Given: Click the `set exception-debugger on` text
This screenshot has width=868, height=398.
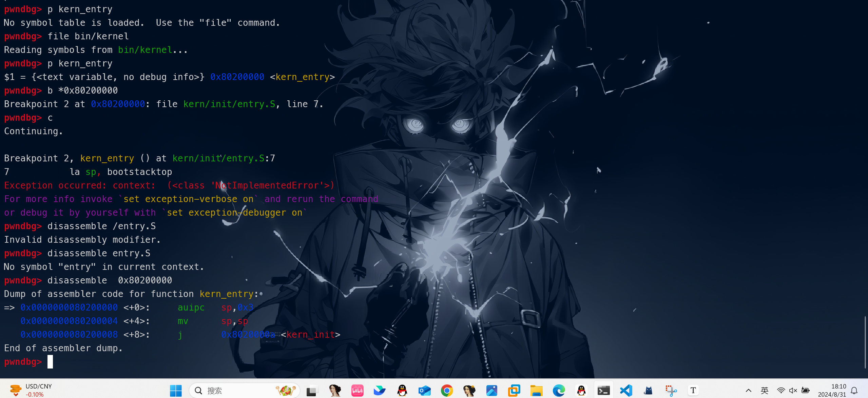Looking at the screenshot, I should click(x=234, y=213).
